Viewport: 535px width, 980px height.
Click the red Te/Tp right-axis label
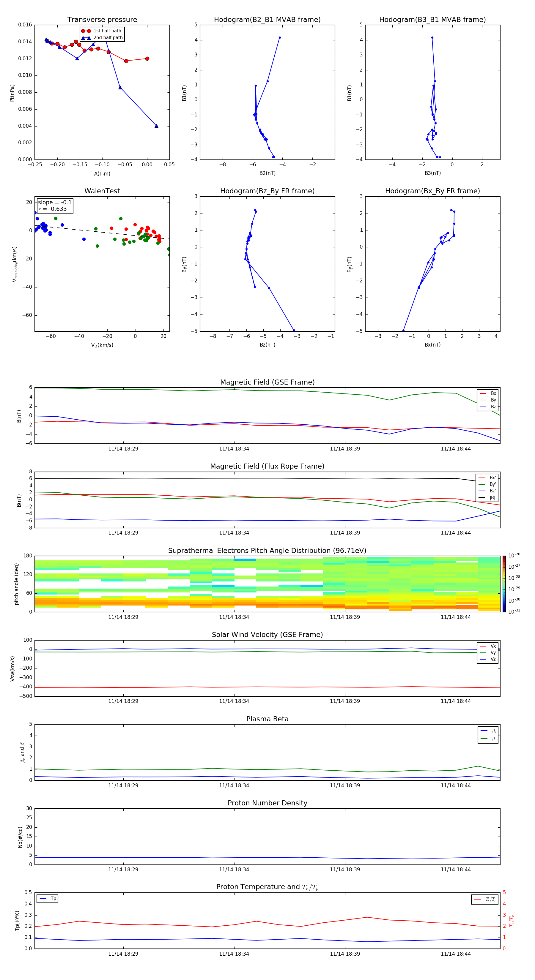(x=512, y=921)
